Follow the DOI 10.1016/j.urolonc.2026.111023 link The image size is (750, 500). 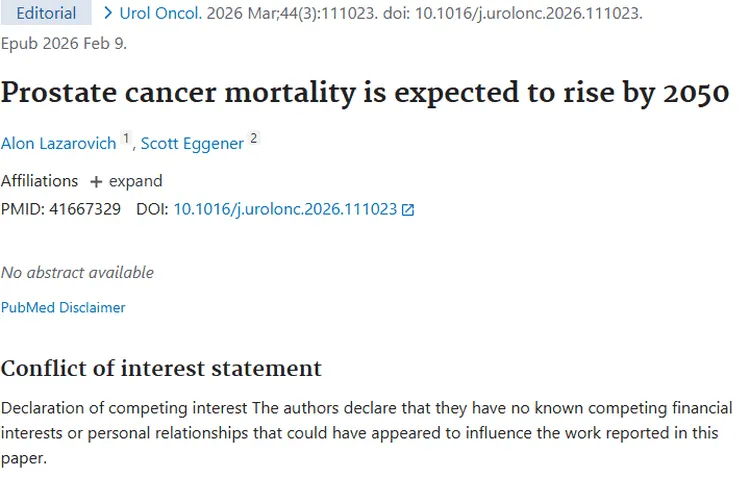click(285, 209)
